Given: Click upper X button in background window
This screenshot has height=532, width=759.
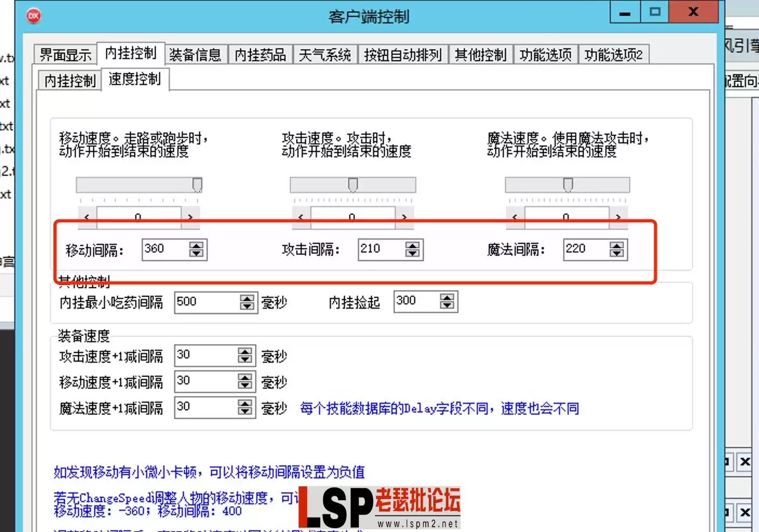Looking at the screenshot, I should tap(745, 462).
